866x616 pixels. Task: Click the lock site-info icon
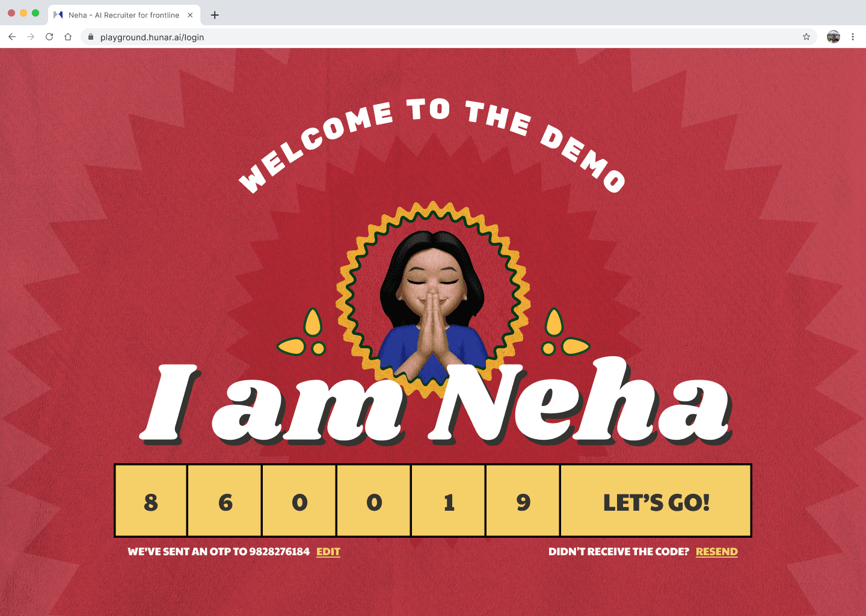pos(91,37)
